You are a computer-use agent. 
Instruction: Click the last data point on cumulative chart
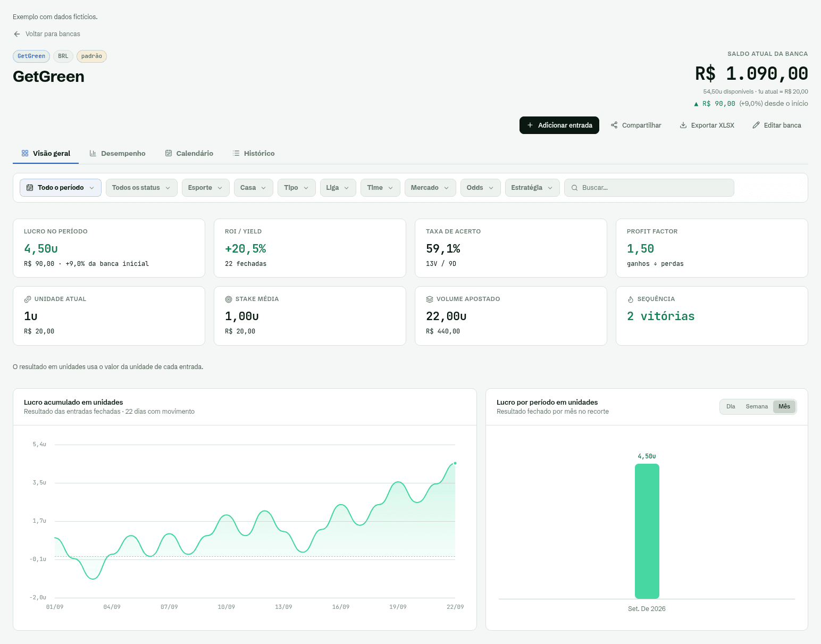click(455, 463)
